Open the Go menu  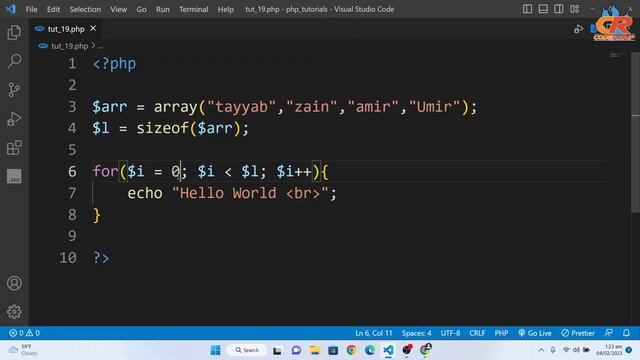[141, 9]
